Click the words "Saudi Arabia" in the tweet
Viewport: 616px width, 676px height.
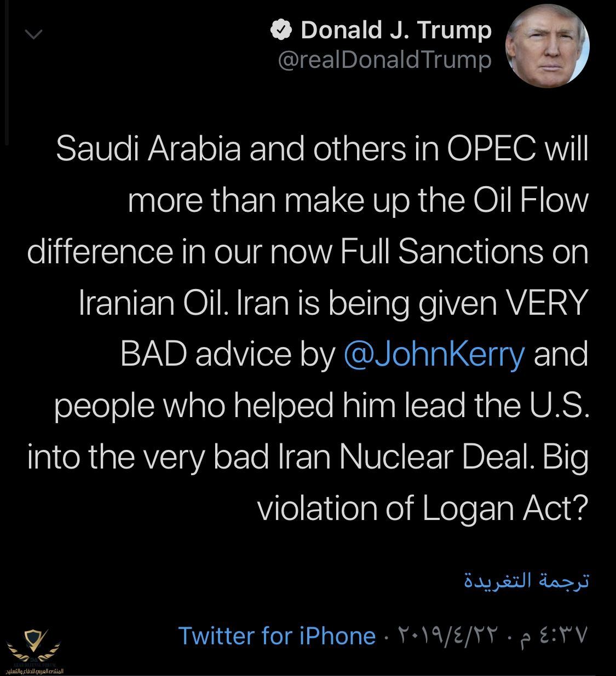tap(148, 149)
